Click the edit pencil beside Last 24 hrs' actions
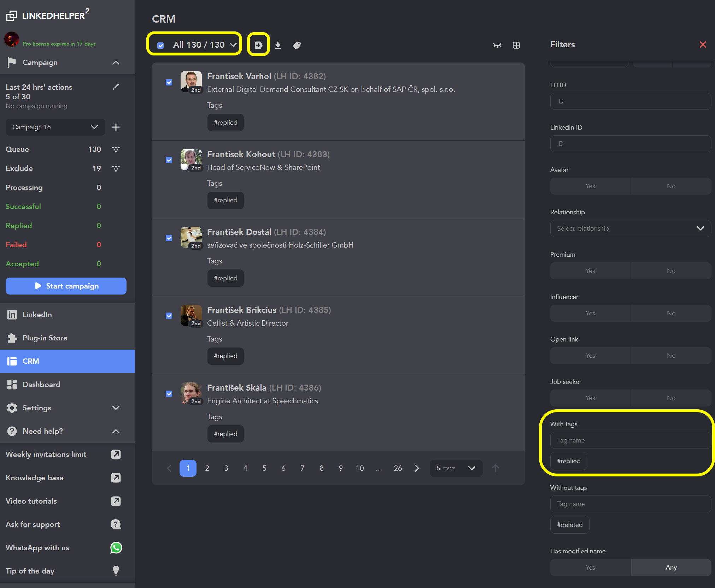The height and width of the screenshot is (588, 715). pos(116,87)
